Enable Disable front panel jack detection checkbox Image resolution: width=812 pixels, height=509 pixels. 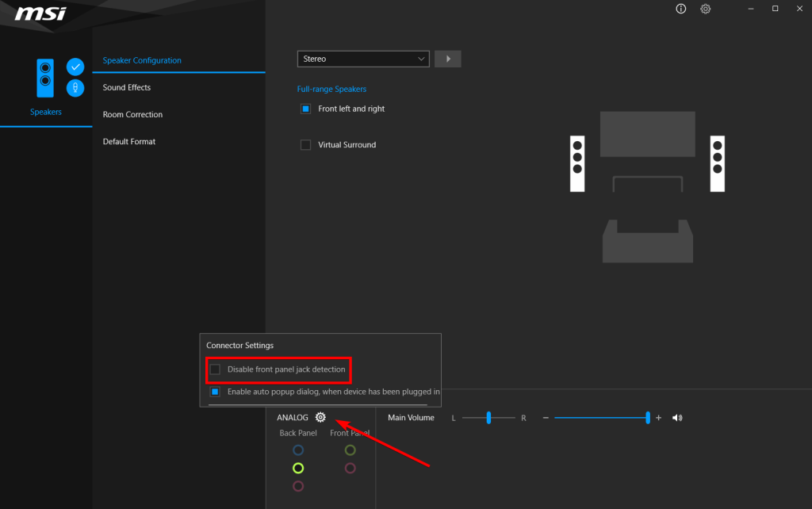click(x=215, y=369)
